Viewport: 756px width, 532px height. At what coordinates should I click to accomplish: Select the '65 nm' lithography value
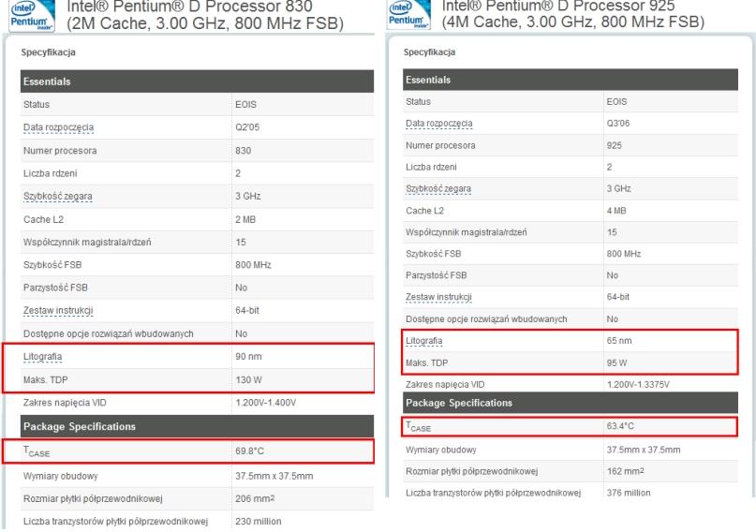(x=619, y=341)
